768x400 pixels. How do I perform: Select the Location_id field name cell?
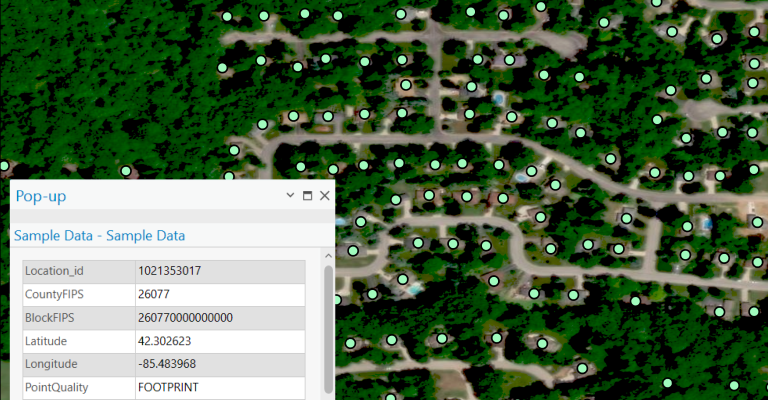(x=78, y=271)
